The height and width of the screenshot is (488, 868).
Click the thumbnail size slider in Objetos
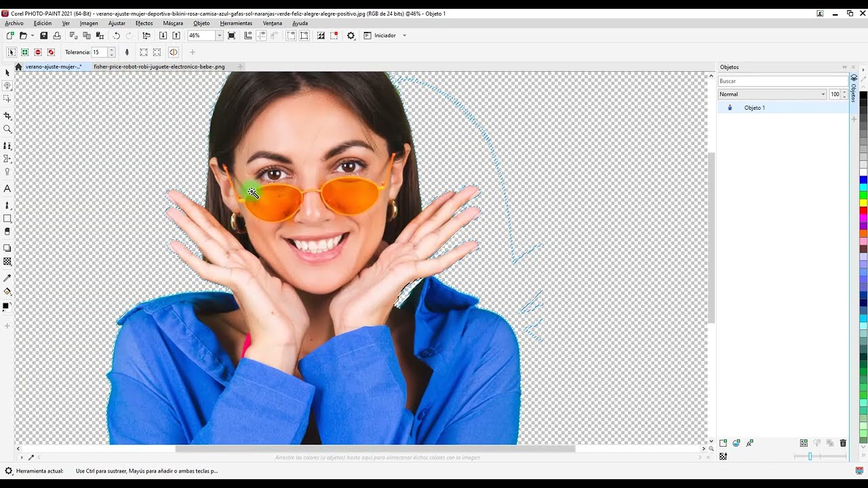coord(820,456)
